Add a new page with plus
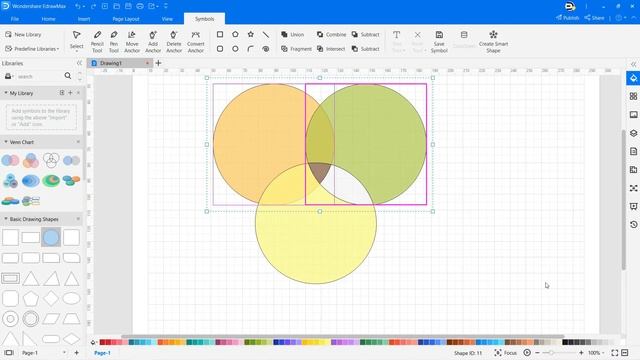The width and height of the screenshot is (640, 360). tap(76, 353)
